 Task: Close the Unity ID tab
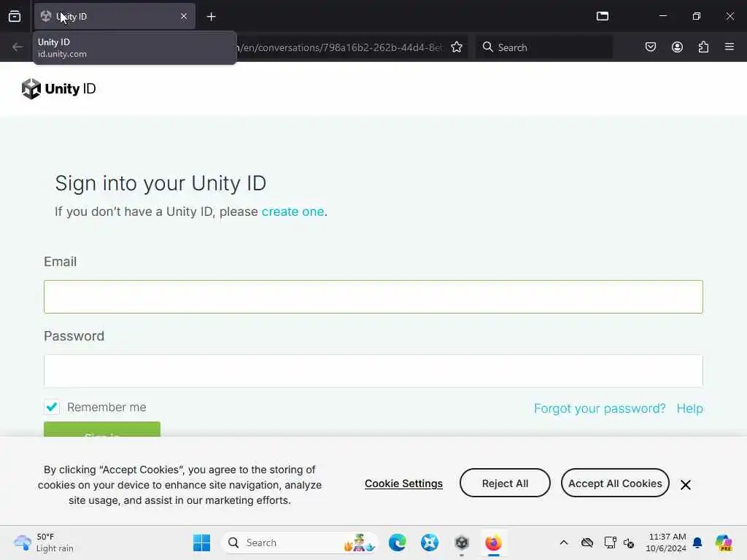point(184,16)
